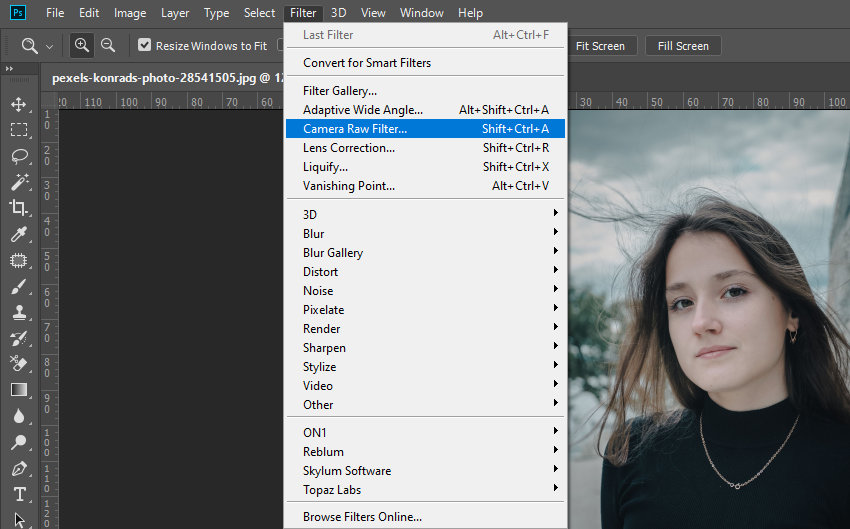Close the open Filter menu

303,12
